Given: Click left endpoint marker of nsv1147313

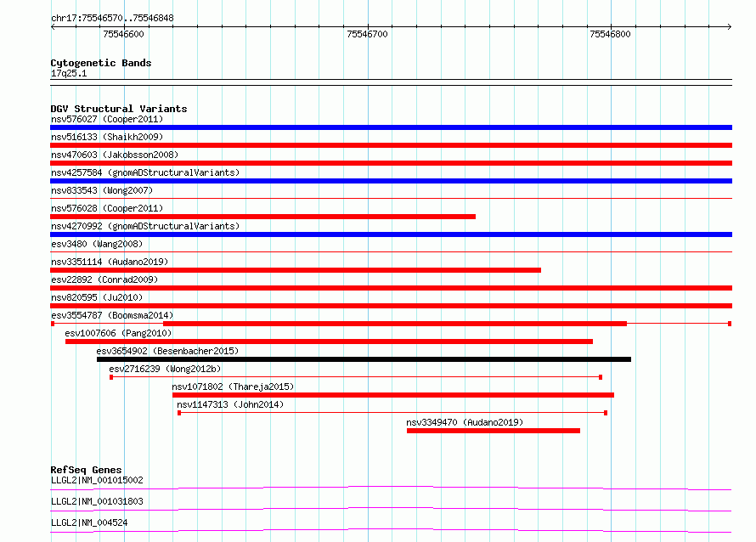Looking at the screenshot, I should pos(179,413).
